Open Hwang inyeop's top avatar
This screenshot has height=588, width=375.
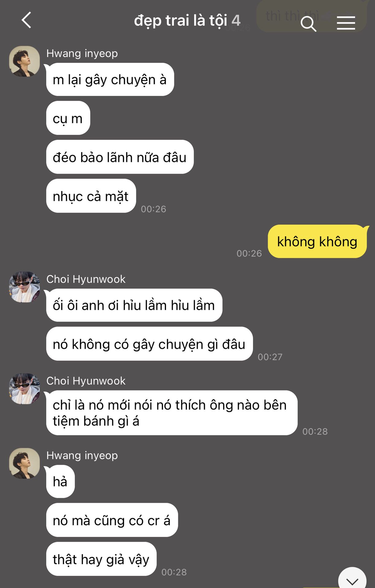tap(25, 61)
